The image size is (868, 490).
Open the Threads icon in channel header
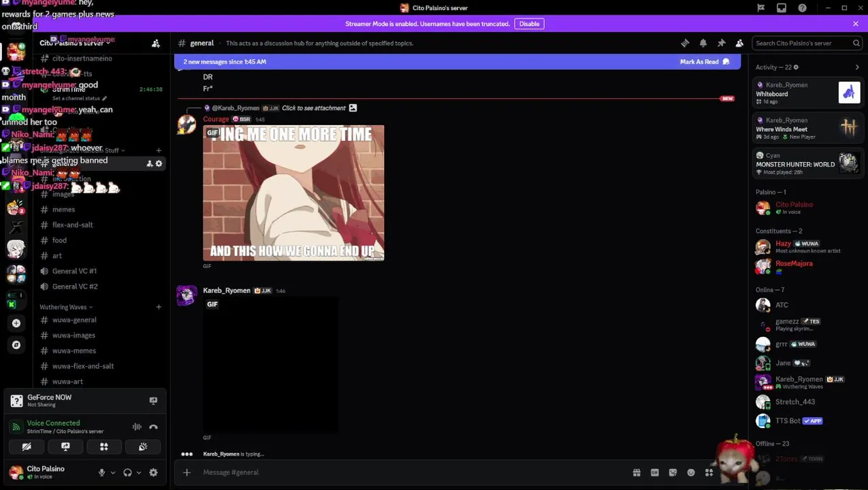click(685, 43)
